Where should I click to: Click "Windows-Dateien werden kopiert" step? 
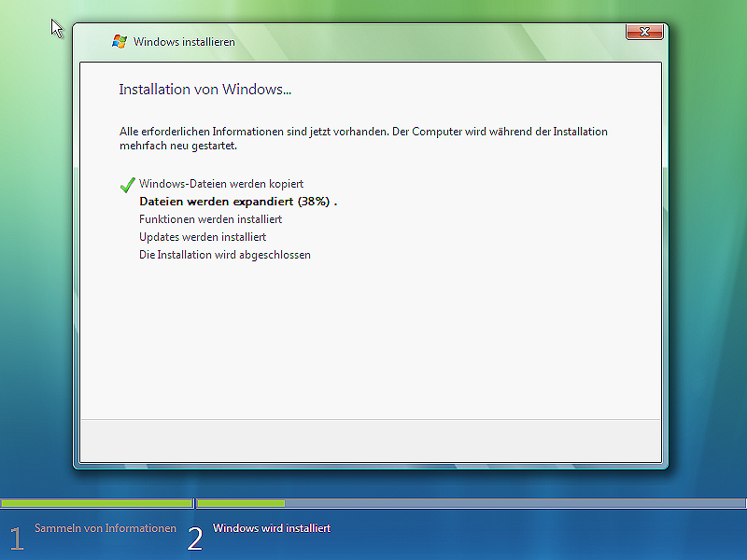coord(221,184)
